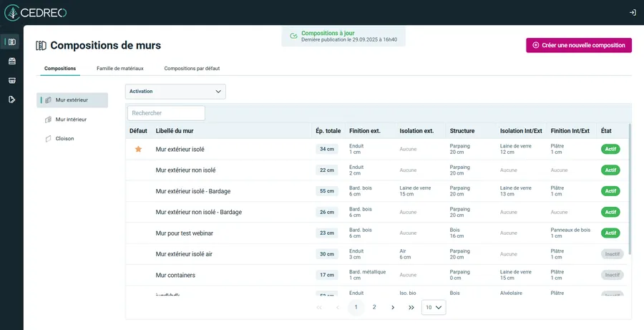The image size is (644, 330).
Task: Go to the next page with the single arrow
Action: click(x=393, y=307)
